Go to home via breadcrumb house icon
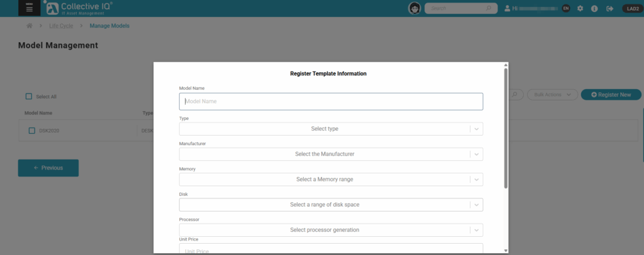This screenshot has height=255, width=644. 29,25
